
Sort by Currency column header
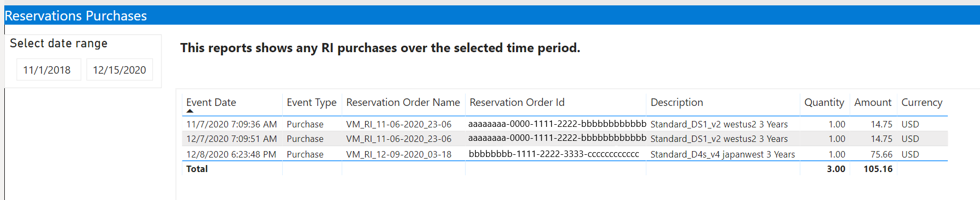922,102
